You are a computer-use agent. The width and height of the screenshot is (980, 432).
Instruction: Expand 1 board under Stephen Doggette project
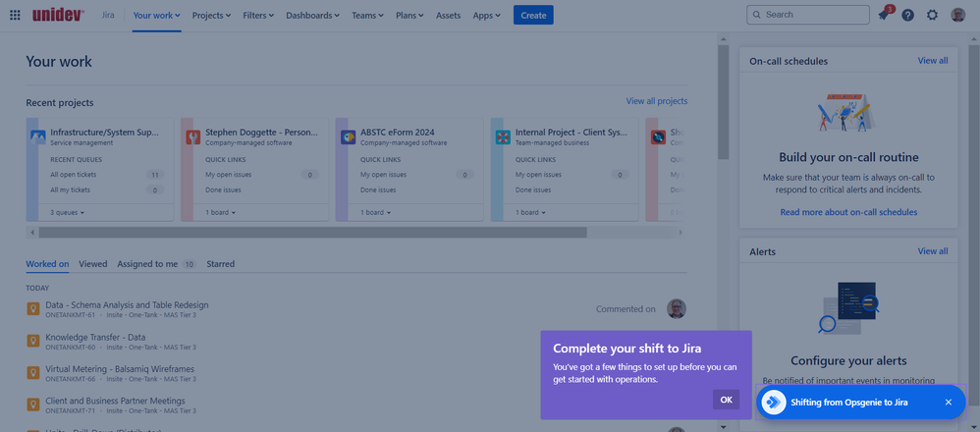pos(222,212)
